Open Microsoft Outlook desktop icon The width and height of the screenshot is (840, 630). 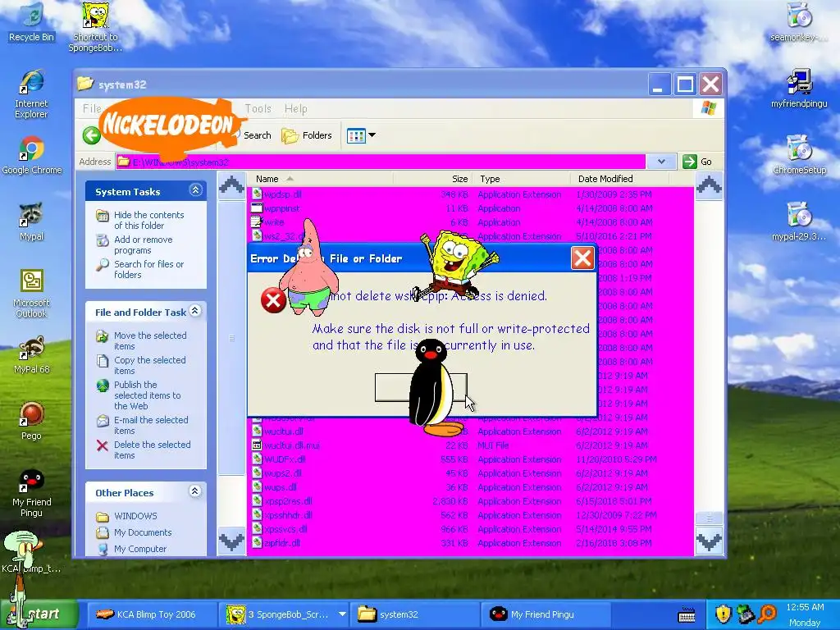31,294
